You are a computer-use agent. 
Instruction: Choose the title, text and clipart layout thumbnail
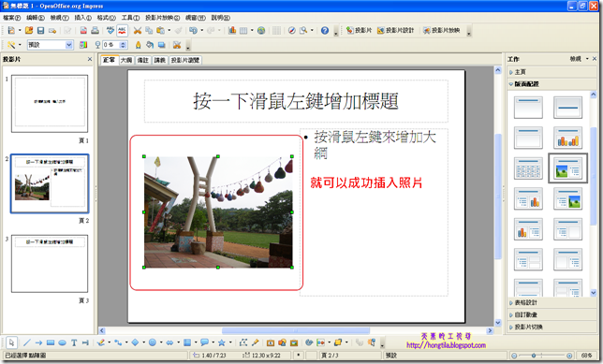coord(568,198)
